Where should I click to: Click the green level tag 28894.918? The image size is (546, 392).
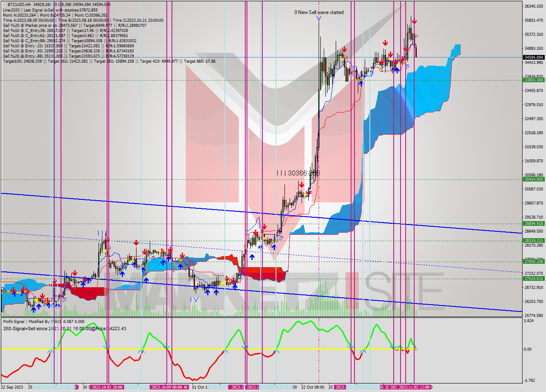coord(534,223)
